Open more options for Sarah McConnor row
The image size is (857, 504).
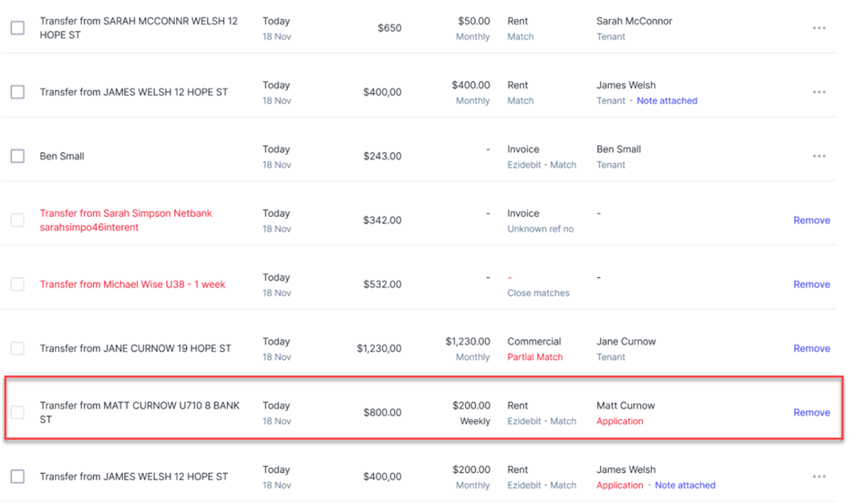pyautogui.click(x=819, y=28)
